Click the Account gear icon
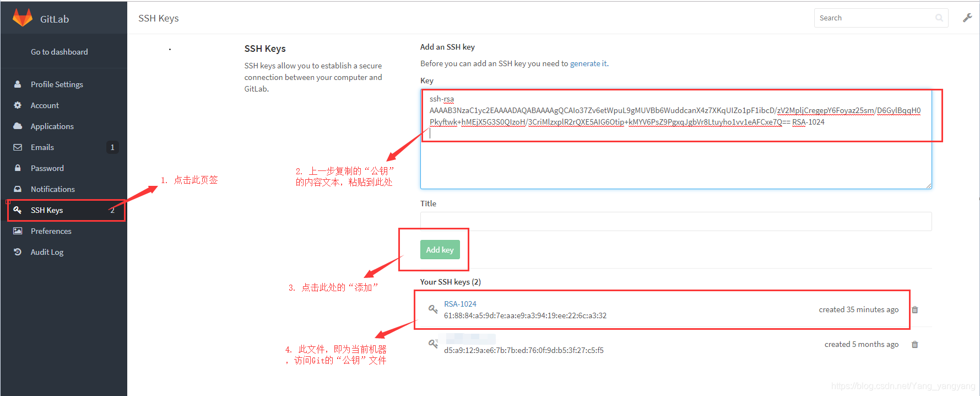This screenshot has width=980, height=396. [18, 105]
